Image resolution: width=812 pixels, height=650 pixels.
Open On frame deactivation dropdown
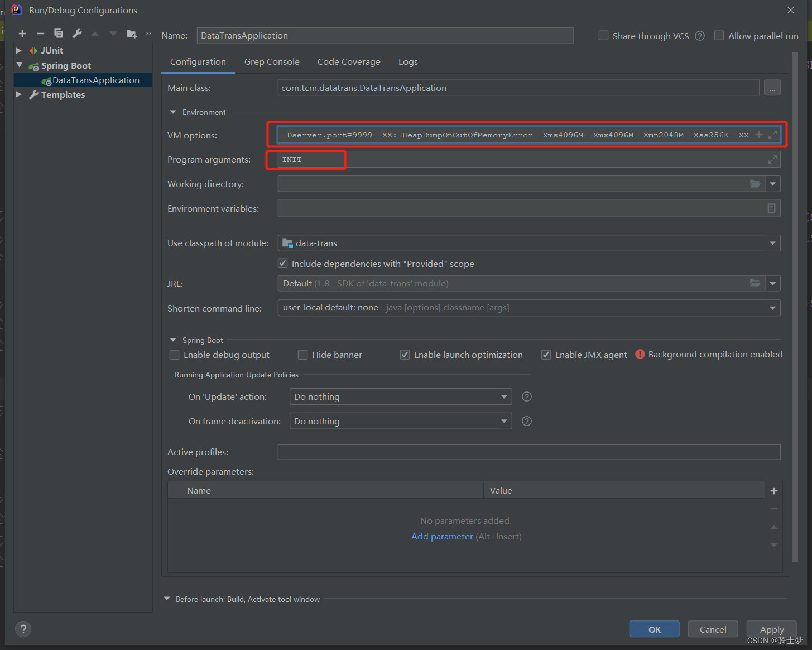tap(504, 421)
